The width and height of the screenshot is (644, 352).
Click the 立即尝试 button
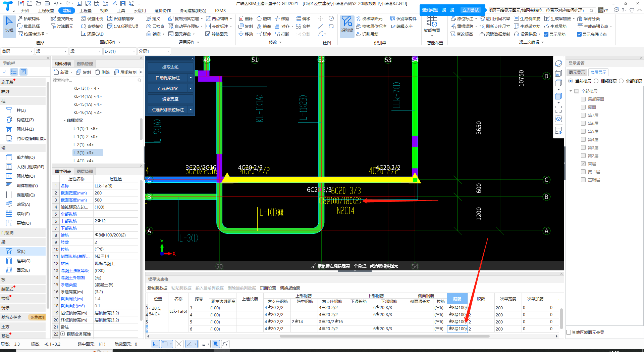point(471,10)
